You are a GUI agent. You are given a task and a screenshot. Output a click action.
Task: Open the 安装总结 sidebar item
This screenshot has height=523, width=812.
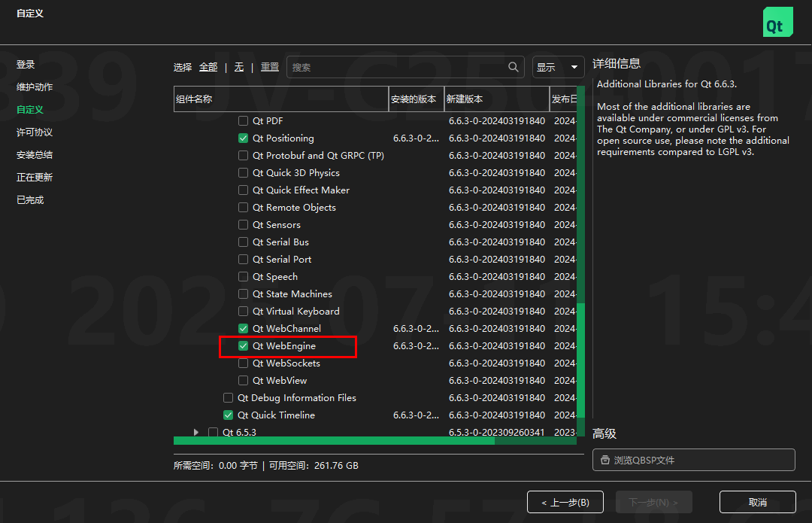point(33,154)
